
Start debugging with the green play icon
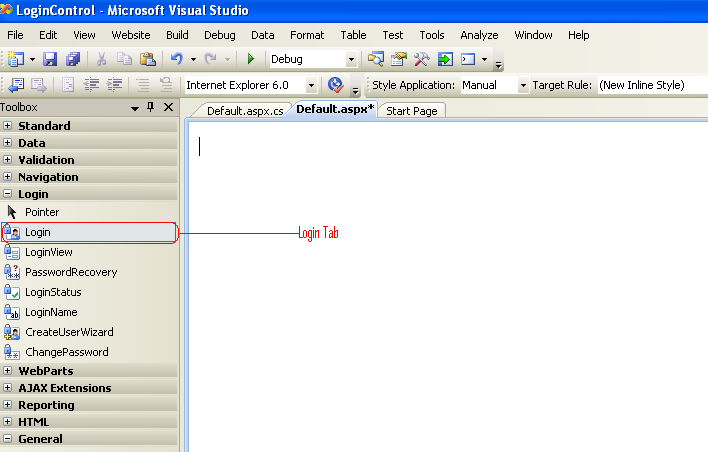pos(251,59)
